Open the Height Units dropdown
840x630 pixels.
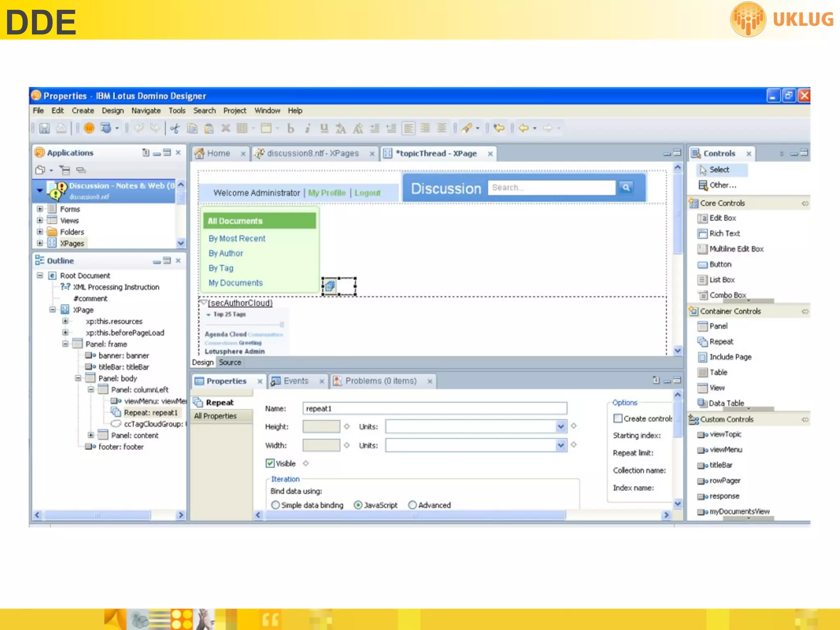(561, 427)
